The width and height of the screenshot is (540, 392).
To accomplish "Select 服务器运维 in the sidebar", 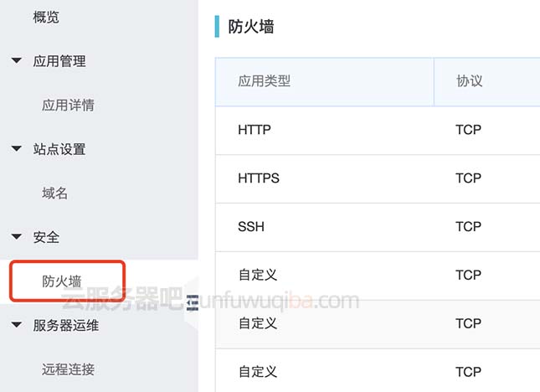I will (66, 325).
